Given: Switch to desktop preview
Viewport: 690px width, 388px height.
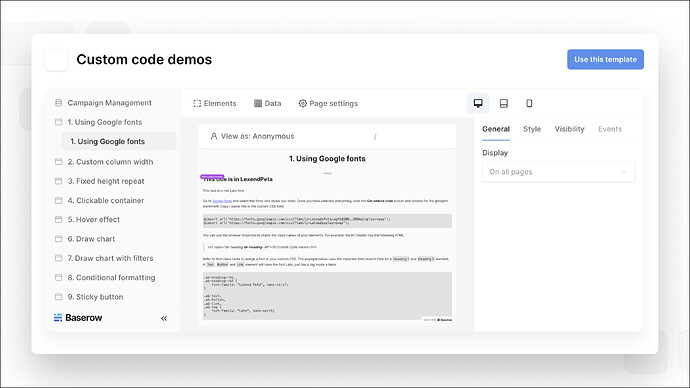Looking at the screenshot, I should [478, 103].
